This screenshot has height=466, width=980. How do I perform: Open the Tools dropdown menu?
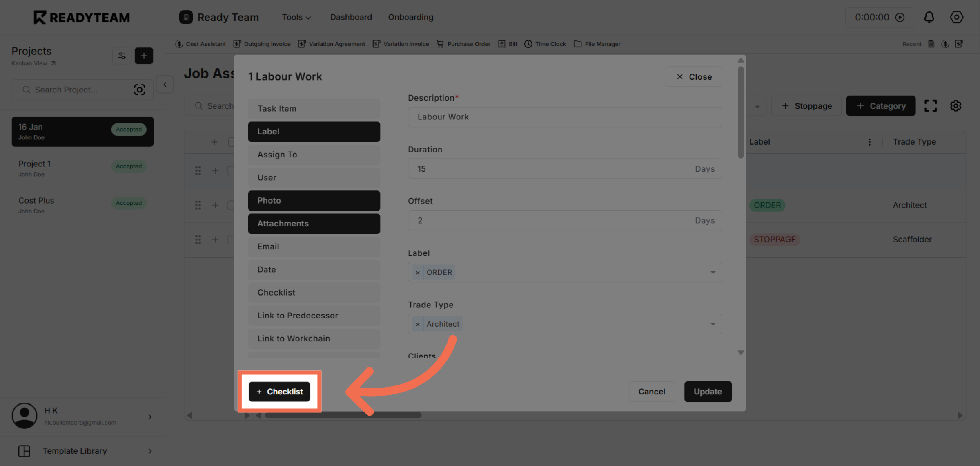pyautogui.click(x=296, y=17)
